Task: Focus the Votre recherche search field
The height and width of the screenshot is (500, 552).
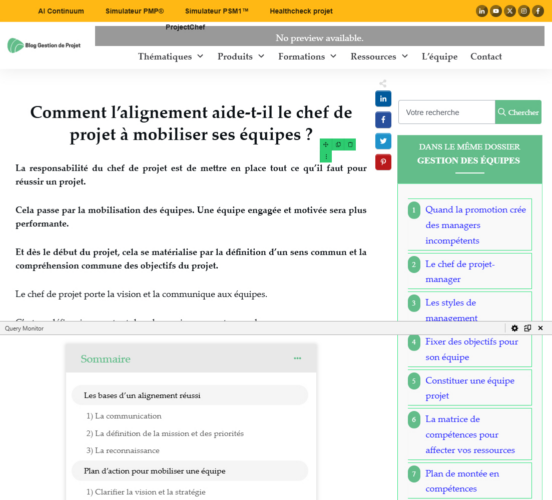Action: click(x=447, y=112)
